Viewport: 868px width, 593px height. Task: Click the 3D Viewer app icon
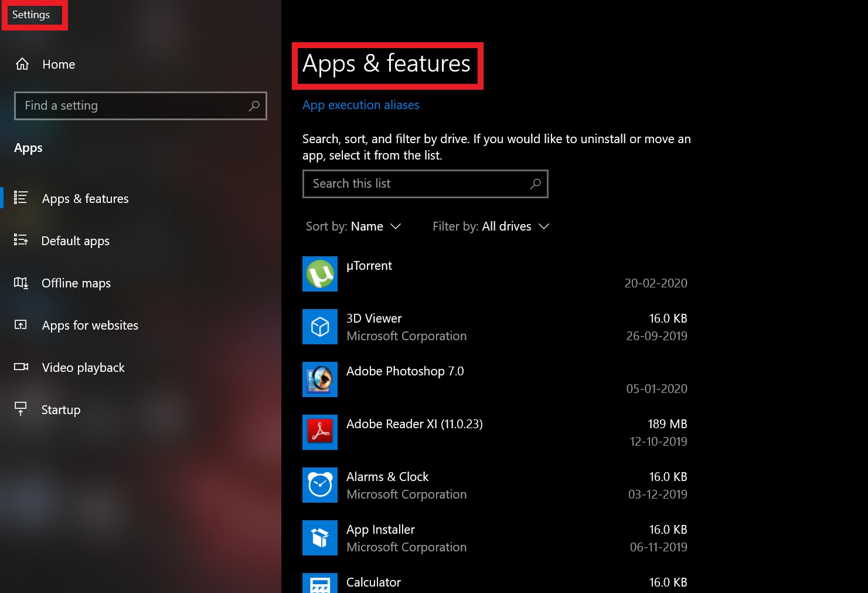(x=320, y=327)
